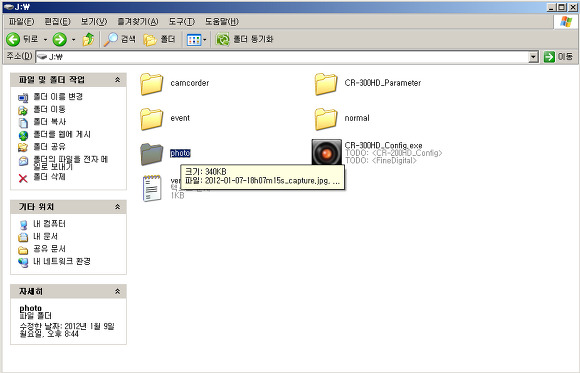Open 내 문서 My Documents
The height and width of the screenshot is (373, 580).
(45, 236)
